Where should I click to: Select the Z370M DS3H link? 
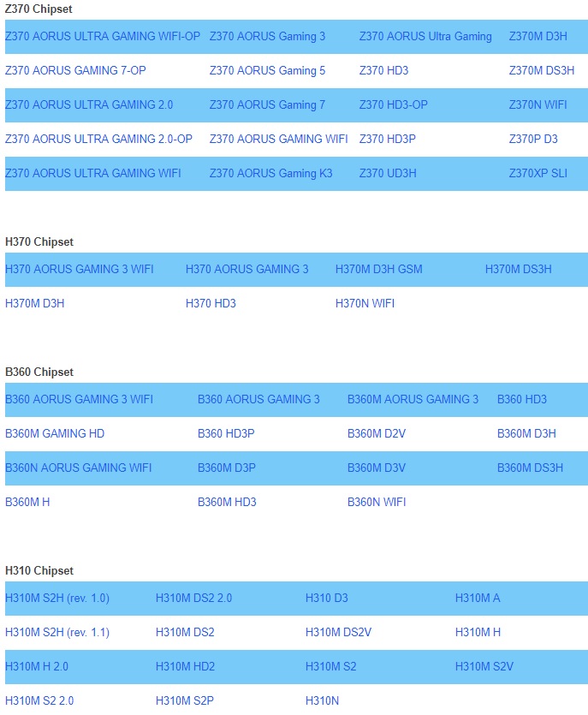pyautogui.click(x=542, y=71)
